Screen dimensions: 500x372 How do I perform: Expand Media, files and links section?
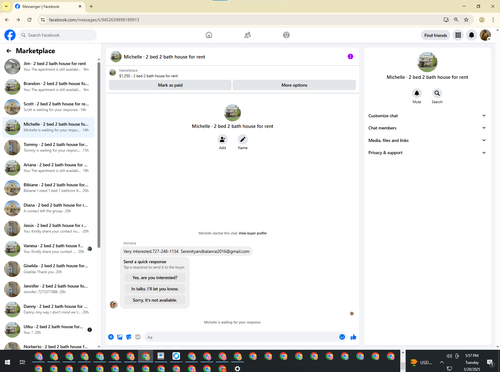pos(427,140)
